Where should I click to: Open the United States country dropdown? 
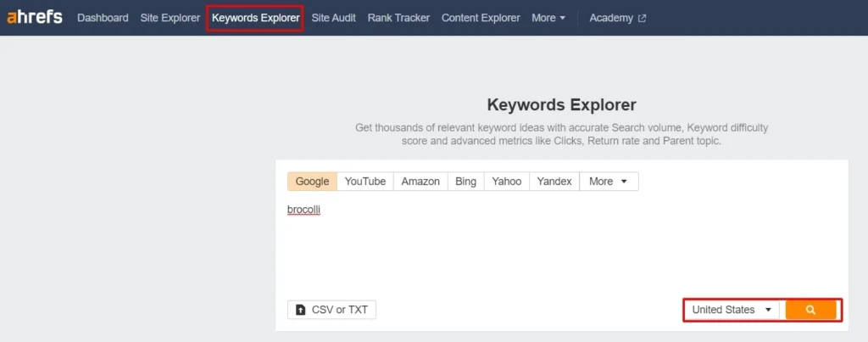(732, 310)
